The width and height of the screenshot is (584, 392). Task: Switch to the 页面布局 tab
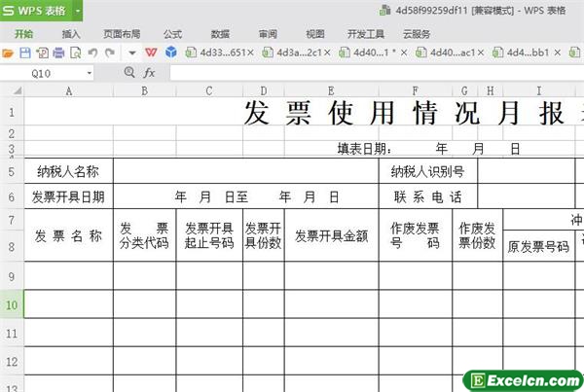pos(122,33)
